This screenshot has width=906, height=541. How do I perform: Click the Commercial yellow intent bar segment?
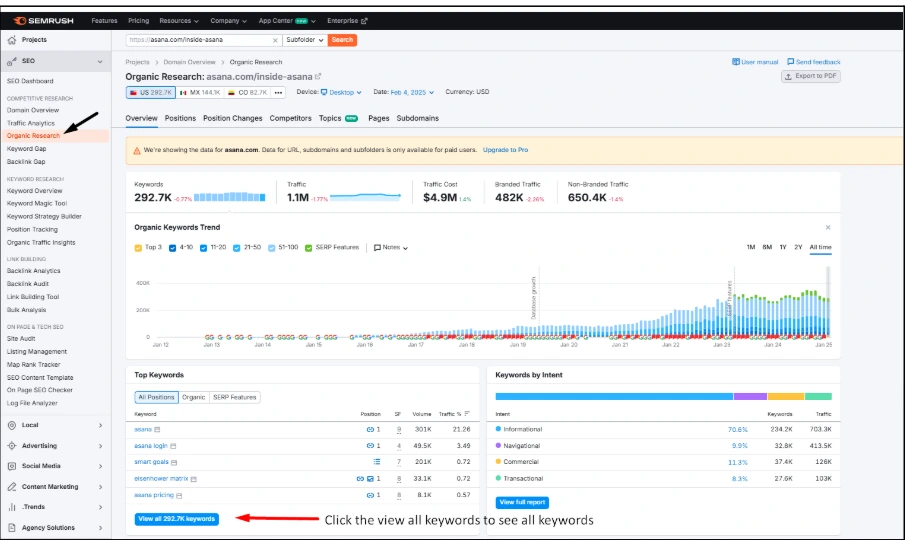(x=786, y=397)
